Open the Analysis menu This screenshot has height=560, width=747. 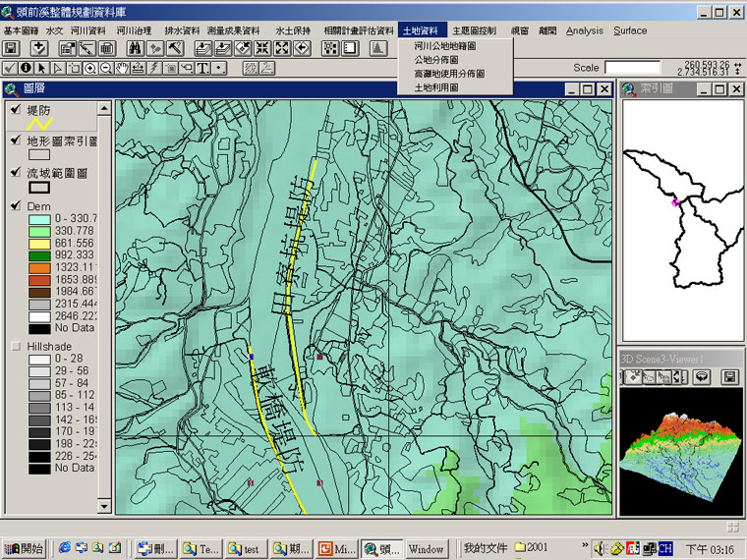click(585, 30)
